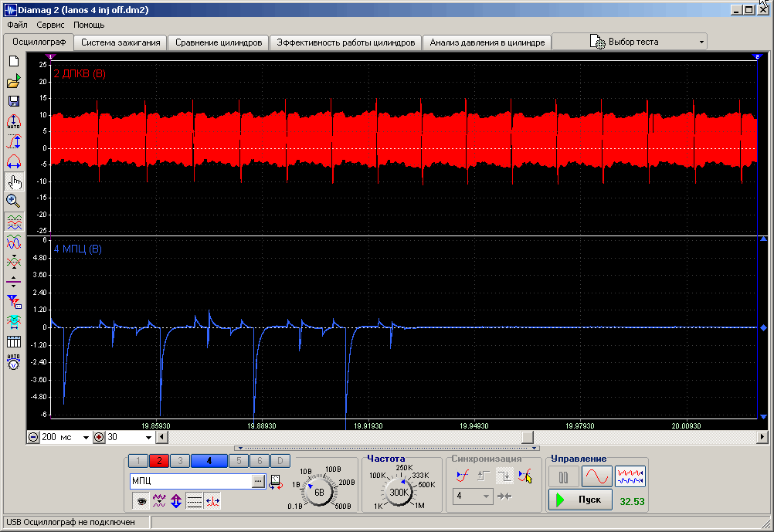774x532 pixels.
Task: Fit waveform horizontally with the horizontal-arrow arc icon
Action: point(14,162)
